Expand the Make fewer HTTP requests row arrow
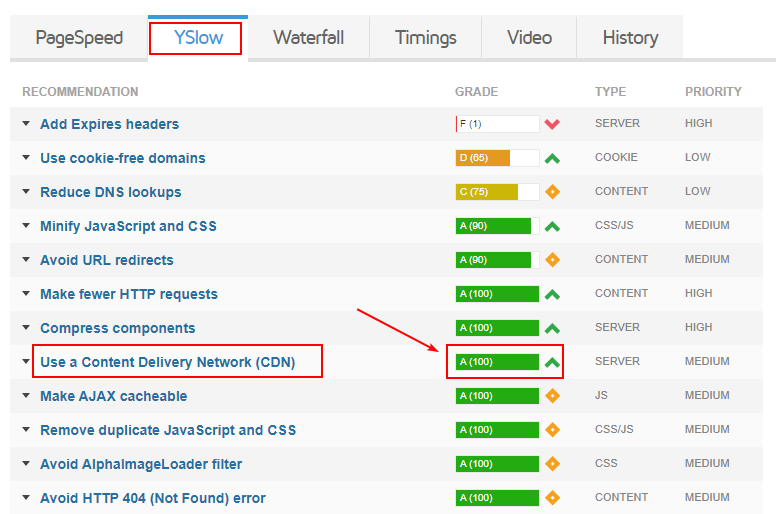 [26, 294]
